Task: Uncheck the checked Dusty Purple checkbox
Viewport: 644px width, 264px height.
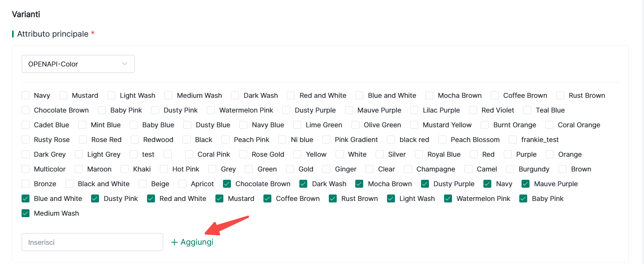Action: (x=425, y=184)
